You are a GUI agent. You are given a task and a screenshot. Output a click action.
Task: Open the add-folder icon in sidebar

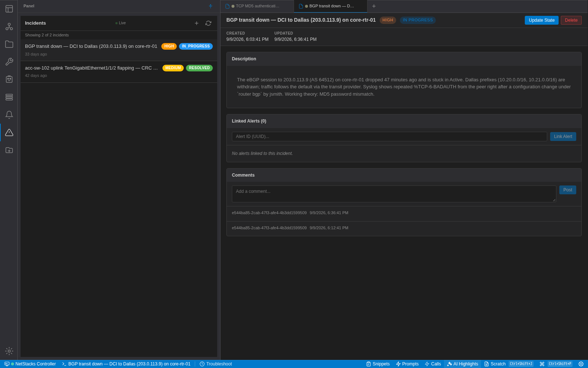click(9, 150)
